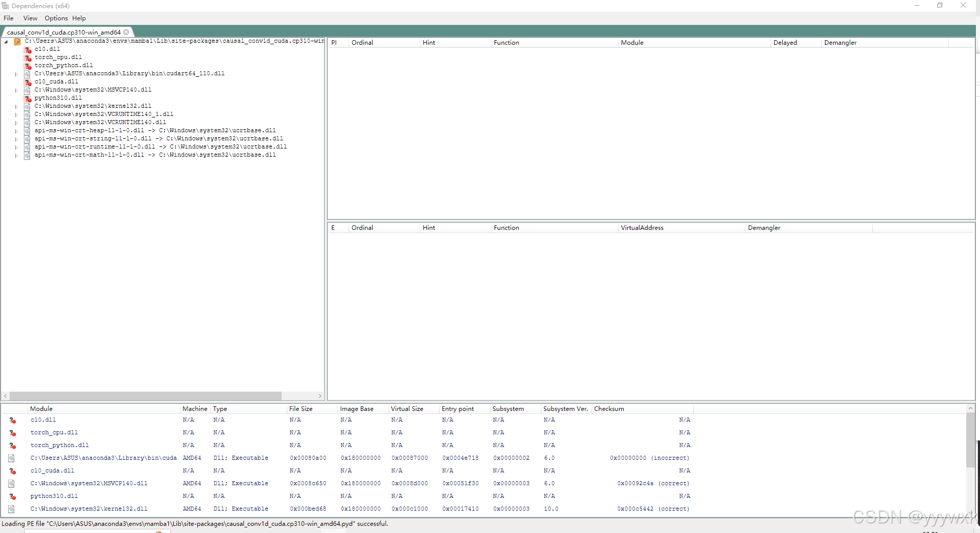The image size is (980, 533).
Task: Sort module list by Machine column
Action: [x=196, y=409]
